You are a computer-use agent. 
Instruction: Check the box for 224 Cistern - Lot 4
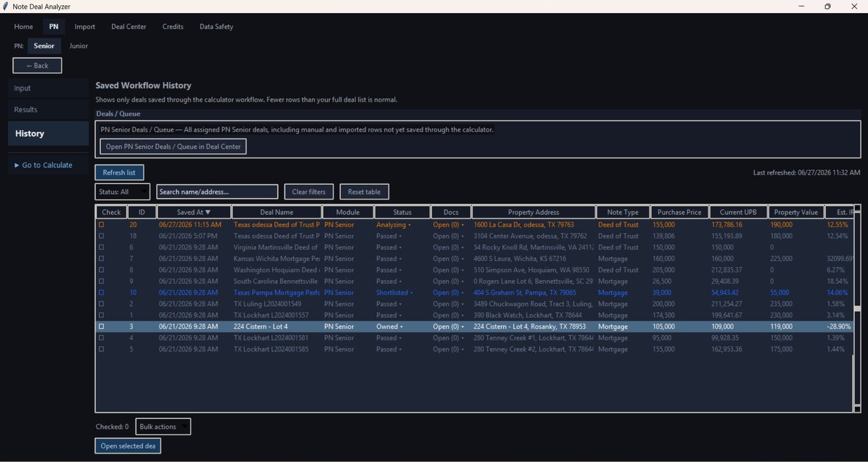click(x=102, y=326)
